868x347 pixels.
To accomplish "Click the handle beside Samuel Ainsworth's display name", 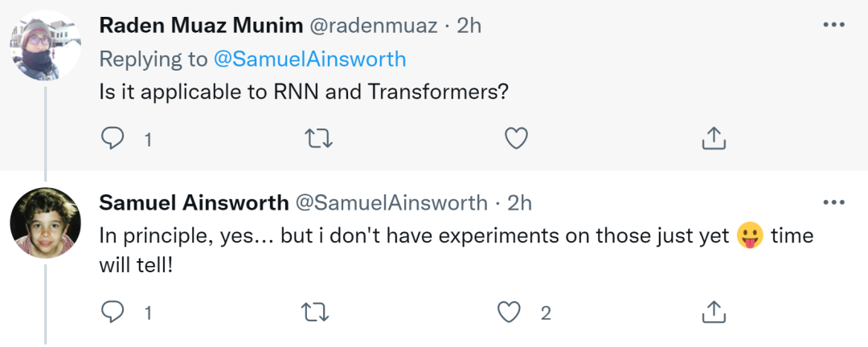I will click(392, 202).
